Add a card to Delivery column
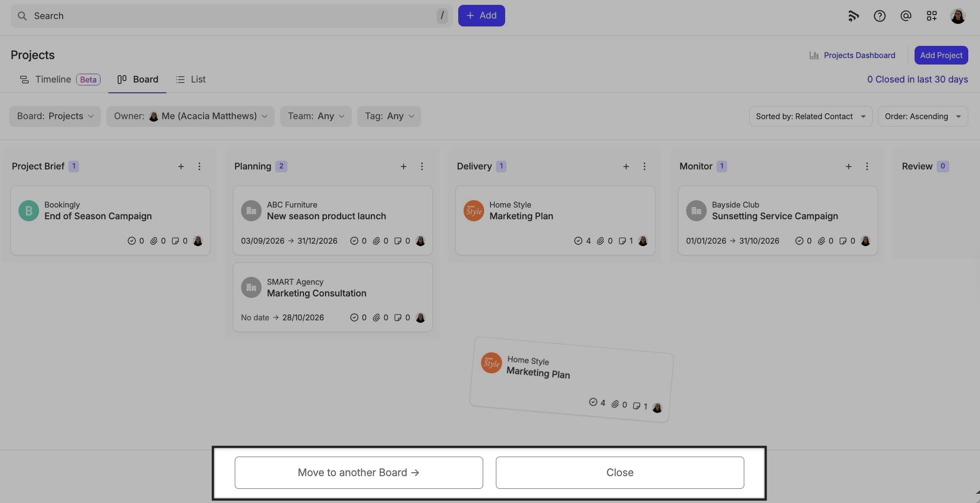Viewport: 980px width, 503px height. coord(626,167)
